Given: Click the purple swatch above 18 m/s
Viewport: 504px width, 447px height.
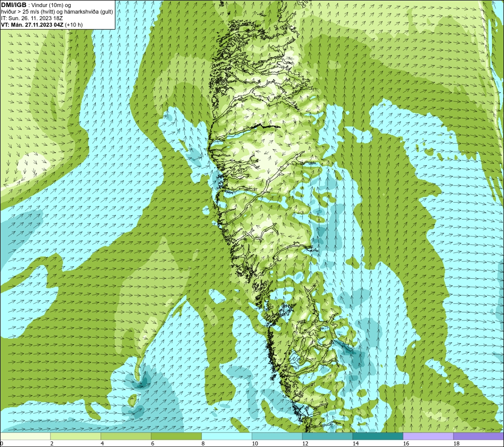Looking at the screenshot, I should click(x=478, y=436).
